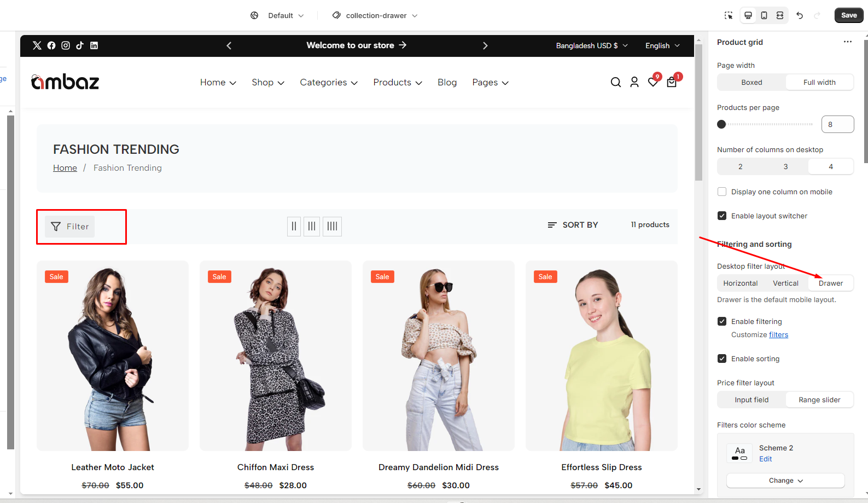
Task: Open the Categories navigation menu
Action: coord(328,82)
